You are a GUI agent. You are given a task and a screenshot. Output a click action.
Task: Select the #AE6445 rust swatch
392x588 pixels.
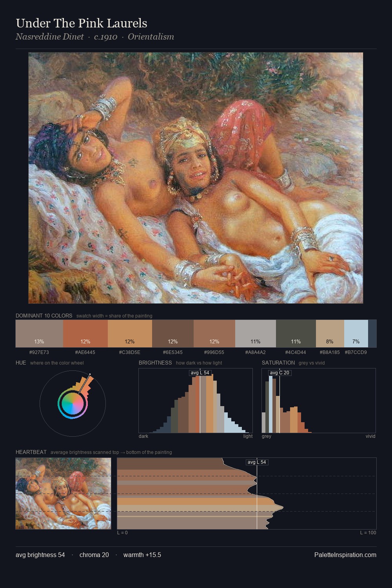[85, 334]
